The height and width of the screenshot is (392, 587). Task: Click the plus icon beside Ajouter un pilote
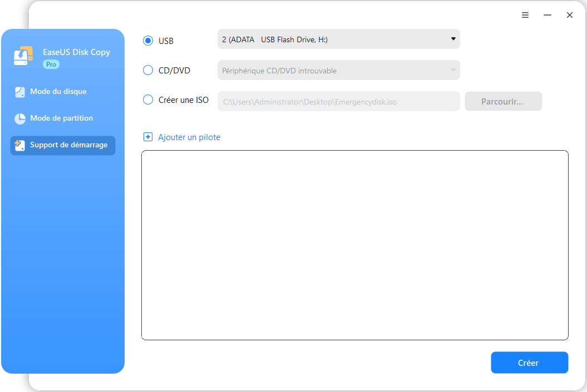tap(148, 137)
